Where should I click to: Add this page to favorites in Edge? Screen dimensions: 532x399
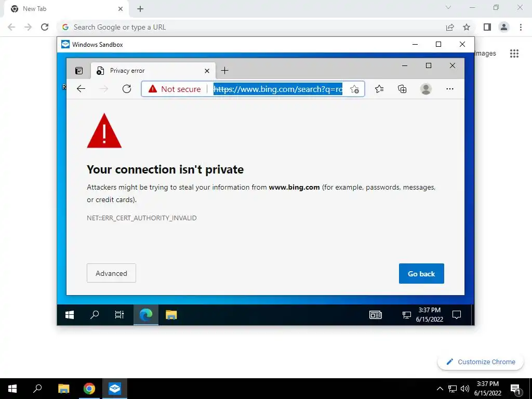tap(354, 89)
